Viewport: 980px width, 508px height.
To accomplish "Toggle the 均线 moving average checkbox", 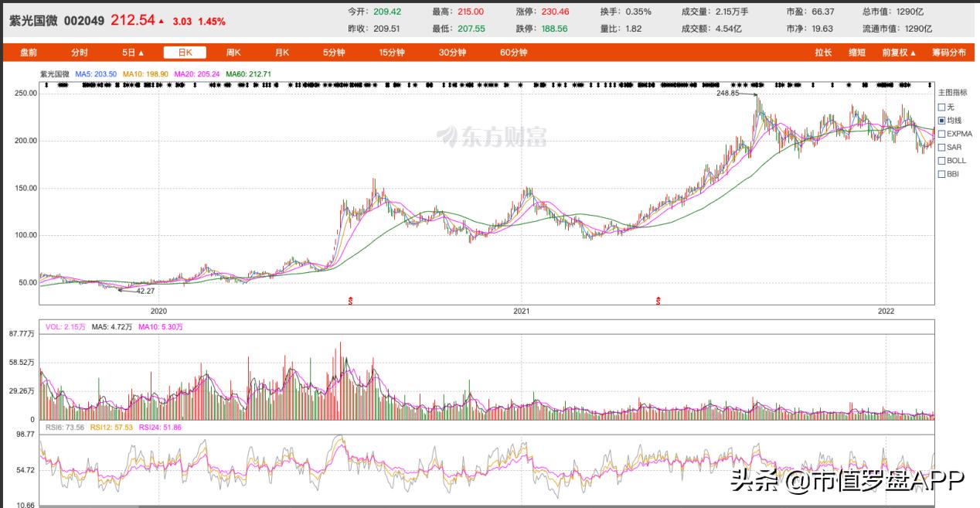I will click(941, 120).
